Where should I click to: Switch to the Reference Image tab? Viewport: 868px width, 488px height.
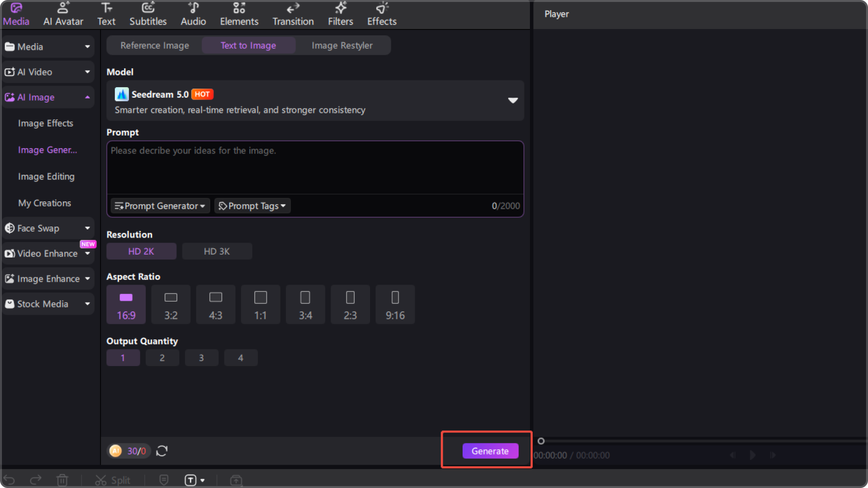(155, 46)
